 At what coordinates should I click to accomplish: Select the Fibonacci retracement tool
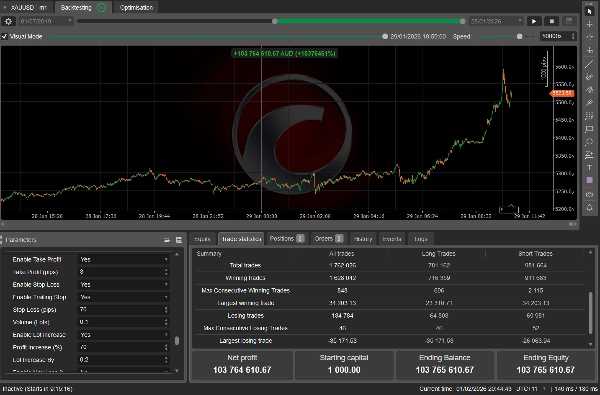click(589, 116)
